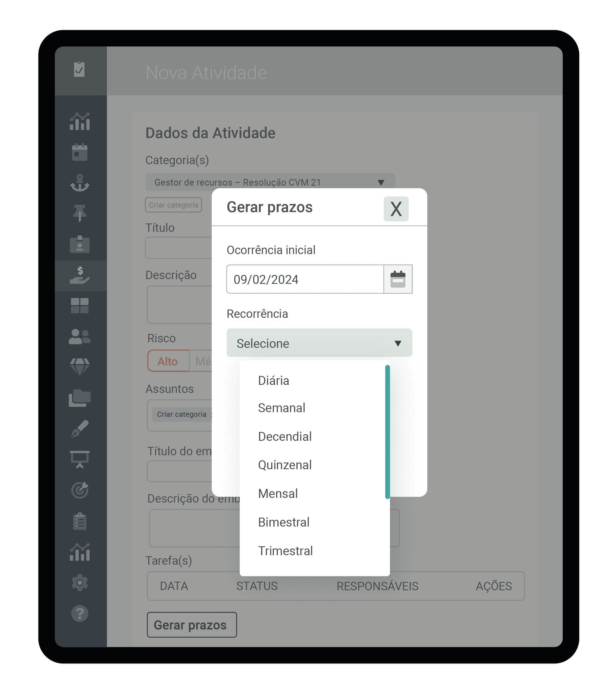Click the STATUS column header
Viewport: 616px width, 696px height.
point(257,586)
